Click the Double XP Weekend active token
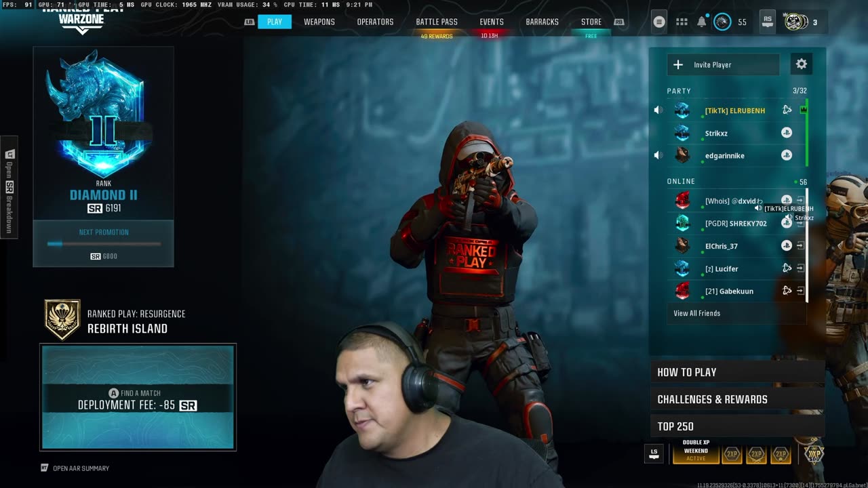 (x=696, y=453)
